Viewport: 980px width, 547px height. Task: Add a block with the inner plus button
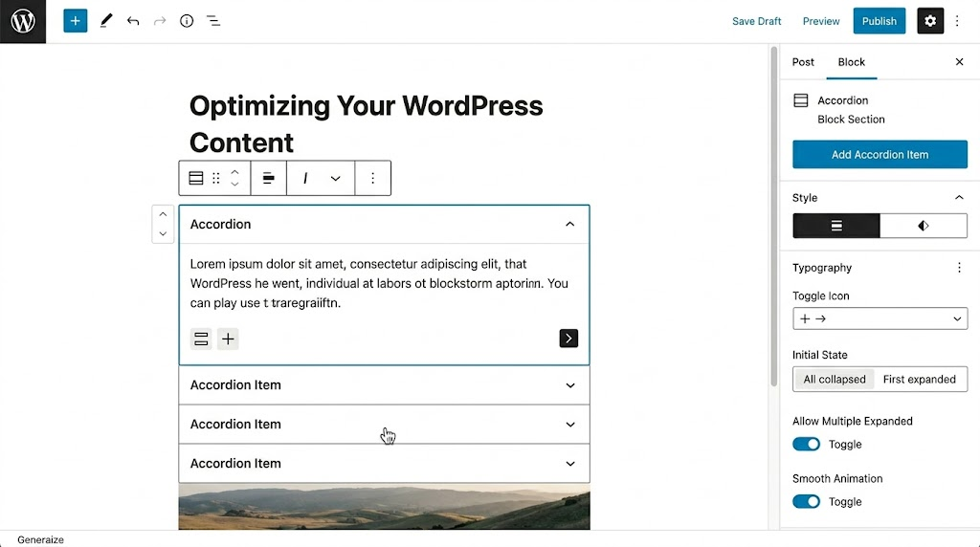click(228, 339)
